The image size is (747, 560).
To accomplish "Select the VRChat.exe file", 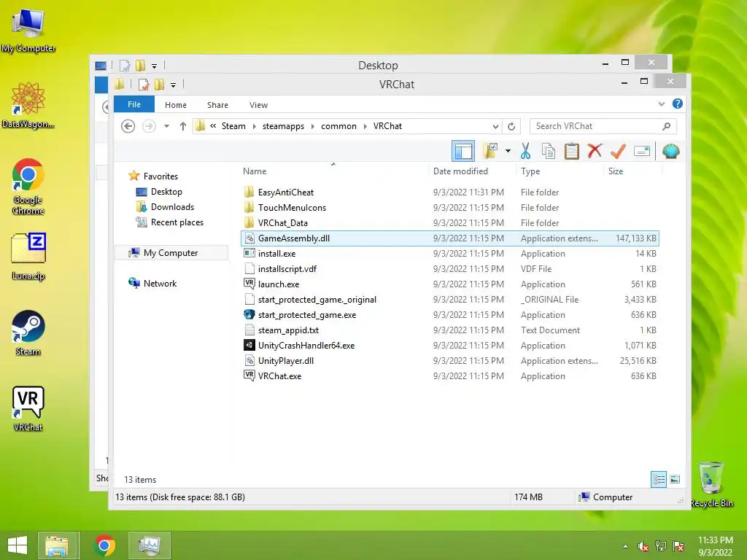I will [x=279, y=376].
